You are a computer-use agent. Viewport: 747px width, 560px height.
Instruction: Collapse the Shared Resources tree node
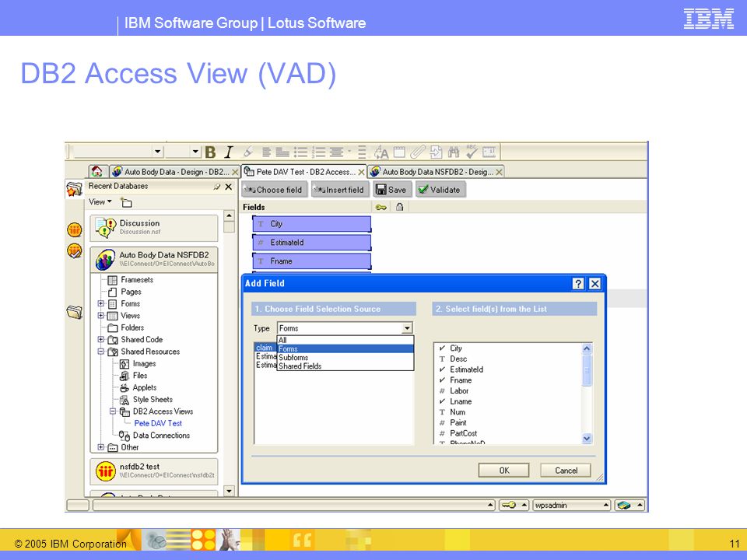(x=100, y=352)
